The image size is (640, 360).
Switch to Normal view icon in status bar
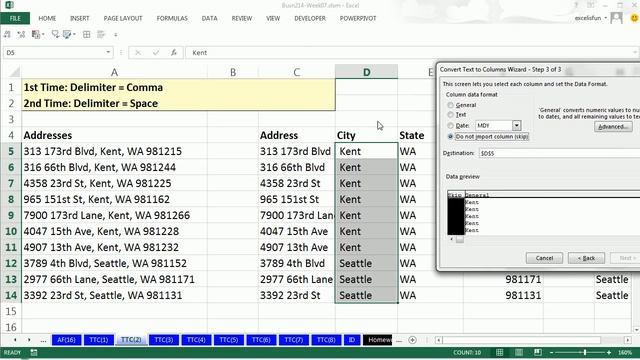[x=499, y=352]
